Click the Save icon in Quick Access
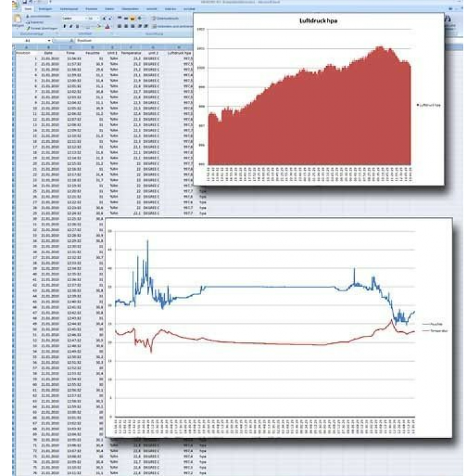The height and width of the screenshot is (476, 476). pyautogui.click(x=25, y=2)
